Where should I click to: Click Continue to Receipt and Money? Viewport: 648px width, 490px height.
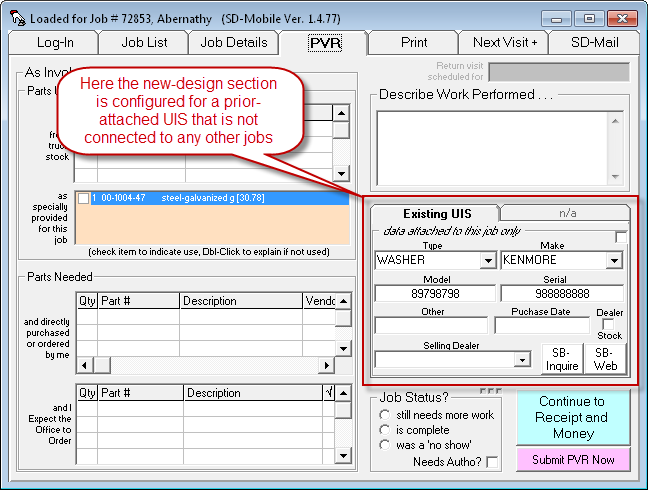(x=572, y=417)
